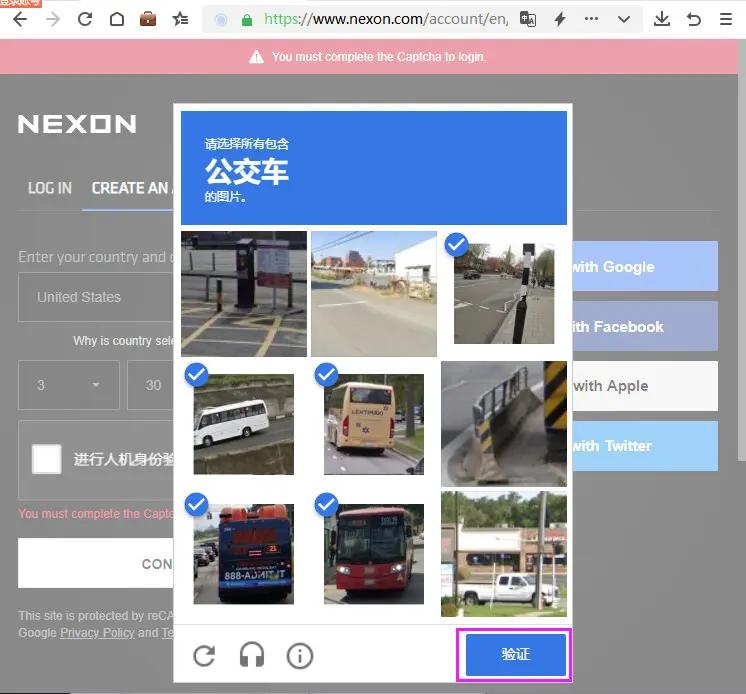Viewport: 746px width, 694px height.
Task: Click the Nexon URL address field
Action: click(x=386, y=19)
